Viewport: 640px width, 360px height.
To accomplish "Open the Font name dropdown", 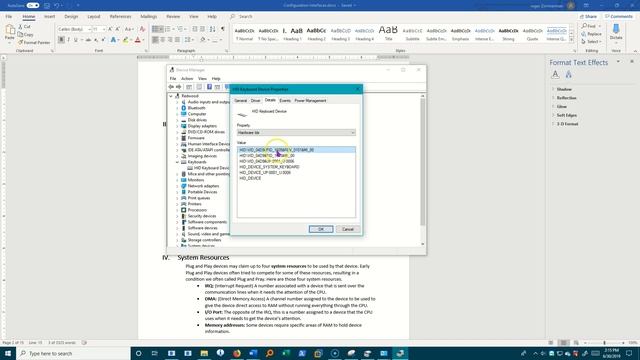I will point(89,29).
